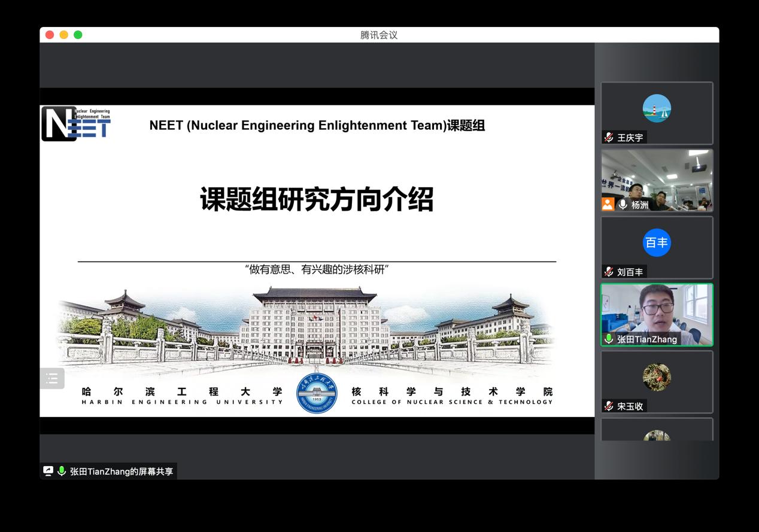Click the green fullscreen window button
The width and height of the screenshot is (759, 532).
(78, 35)
